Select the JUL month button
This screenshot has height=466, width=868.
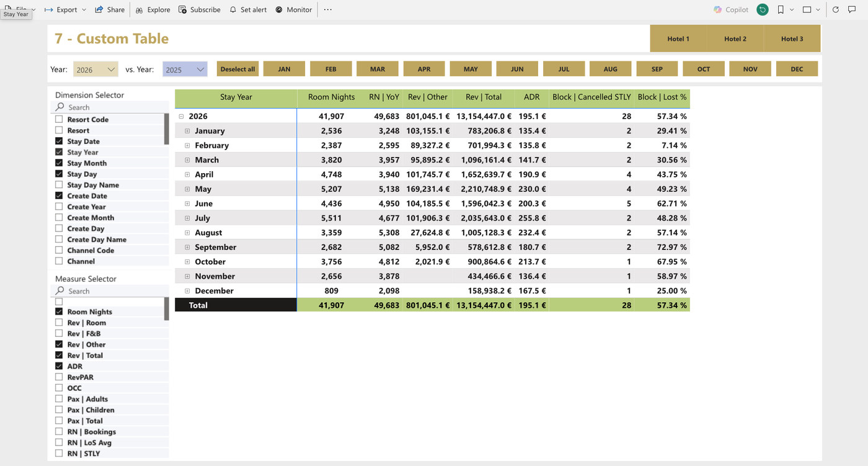564,69
